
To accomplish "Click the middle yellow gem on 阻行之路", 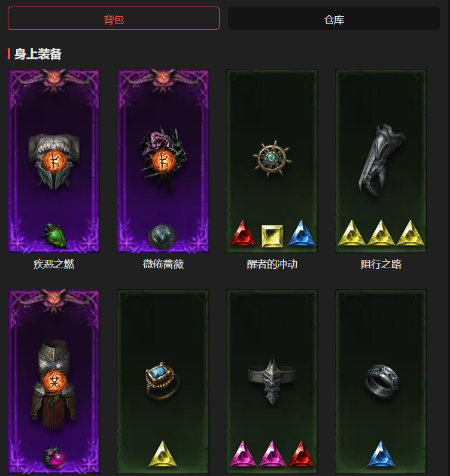I will (x=381, y=233).
